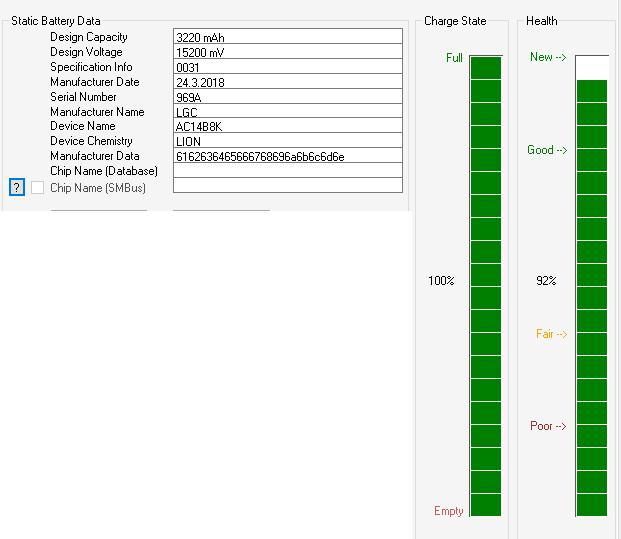Click the Device Chemistry label
This screenshot has height=539, width=621.
pos(91,141)
